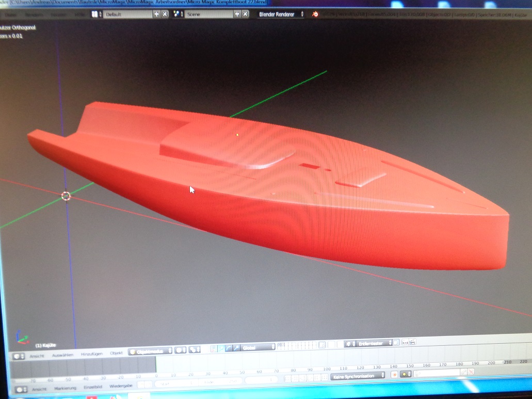Open the Entfernteste snap target dropdown
This screenshot has height=399, width=532.
point(373,344)
